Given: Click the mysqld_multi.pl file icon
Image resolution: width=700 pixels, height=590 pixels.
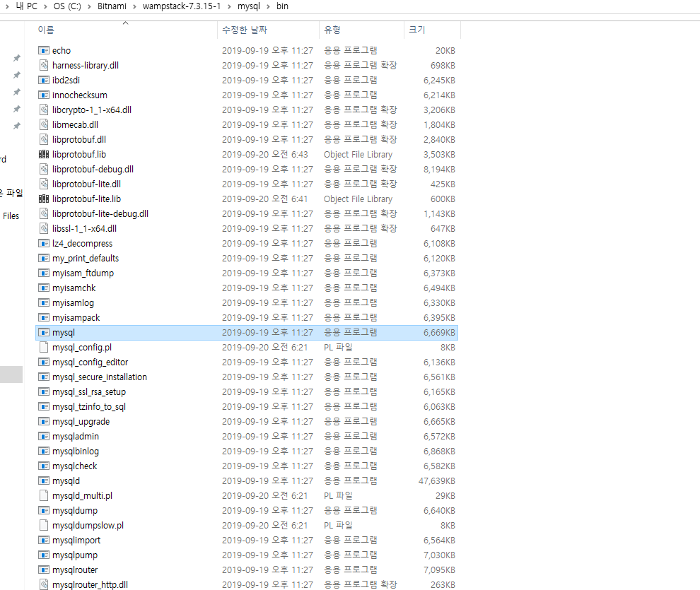Looking at the screenshot, I should pyautogui.click(x=44, y=495).
